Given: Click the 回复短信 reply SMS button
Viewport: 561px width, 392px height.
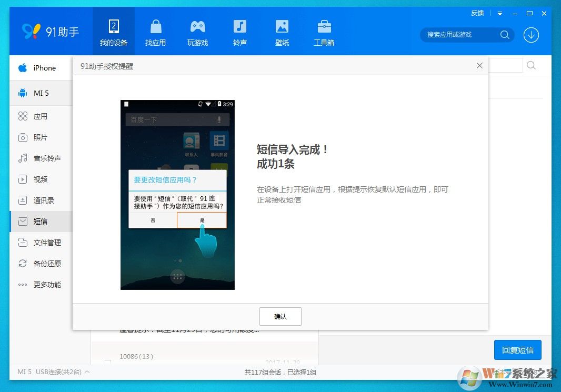Looking at the screenshot, I should click(x=517, y=349).
